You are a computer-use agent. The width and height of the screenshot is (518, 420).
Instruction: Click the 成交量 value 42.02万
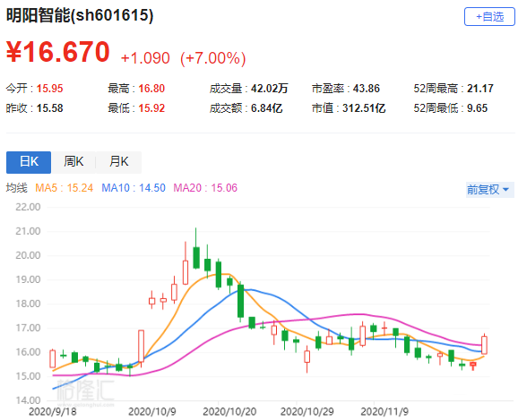click(x=269, y=89)
